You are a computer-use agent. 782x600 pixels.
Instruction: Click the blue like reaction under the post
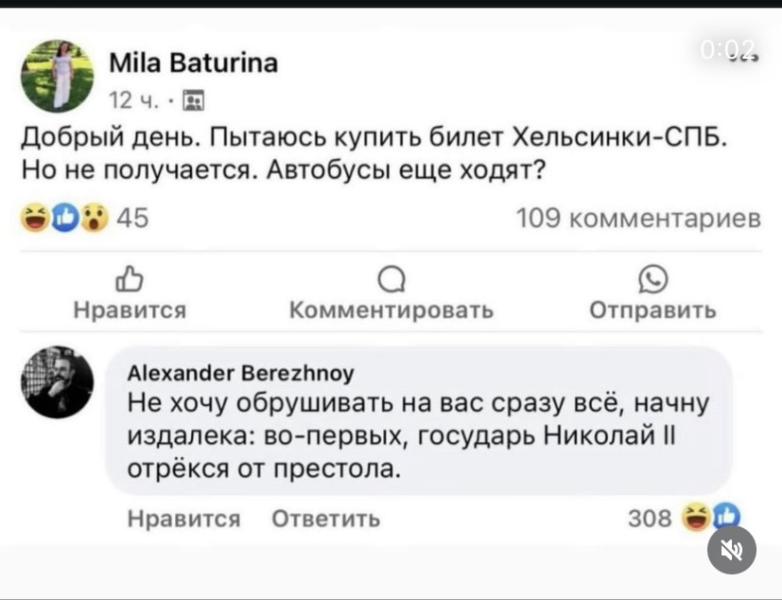tap(64, 219)
